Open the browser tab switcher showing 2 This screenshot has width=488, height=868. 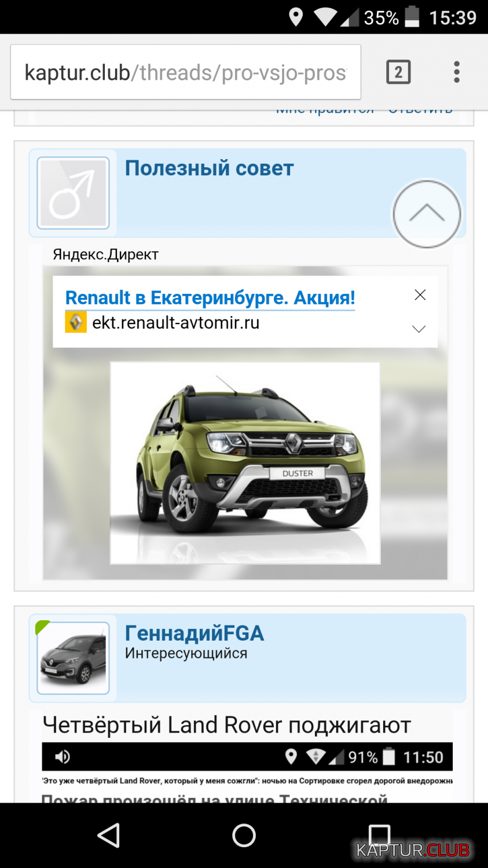coord(398,72)
